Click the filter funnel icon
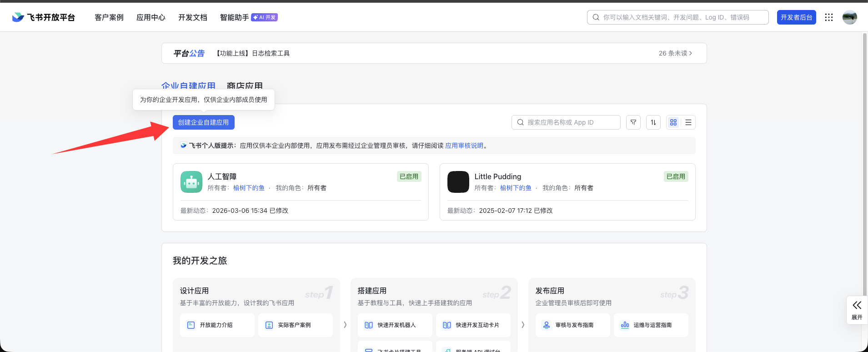 tap(633, 122)
